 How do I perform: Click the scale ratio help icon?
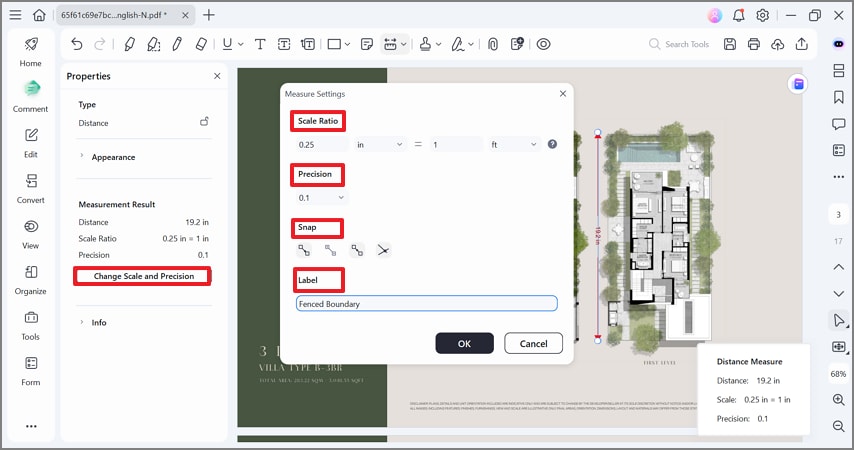552,144
